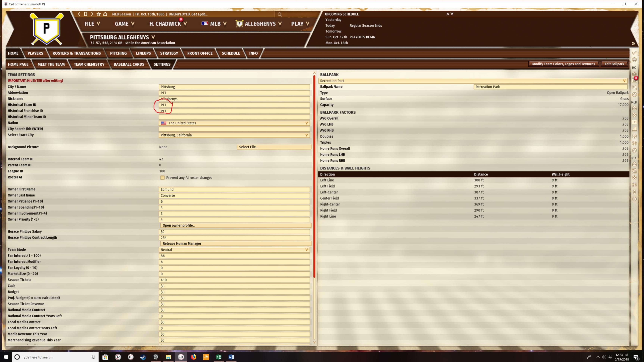644x362 pixels.
Task: Open the TEAM CHEMISTRY subtab
Action: coord(89,64)
